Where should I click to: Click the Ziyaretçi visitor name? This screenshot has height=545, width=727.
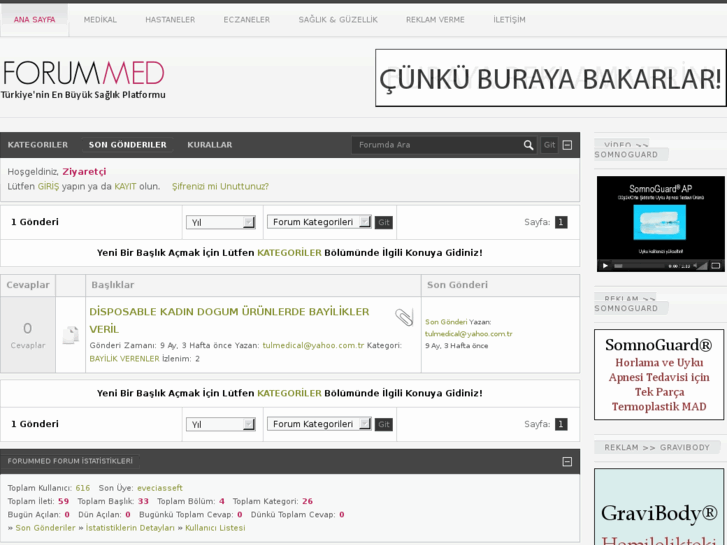click(x=84, y=172)
